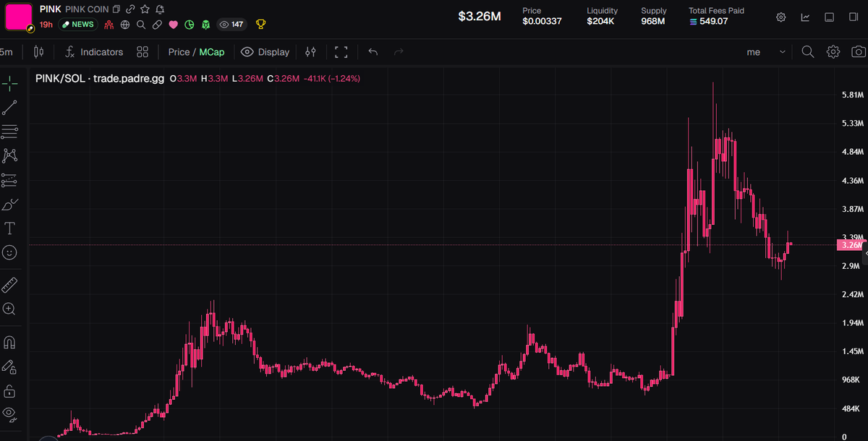Open the candlestick chart type selector

pyautogui.click(x=39, y=52)
